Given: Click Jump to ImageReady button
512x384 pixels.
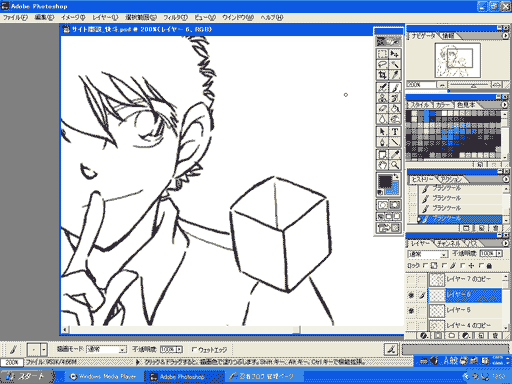Looking at the screenshot, I should click(x=388, y=228).
